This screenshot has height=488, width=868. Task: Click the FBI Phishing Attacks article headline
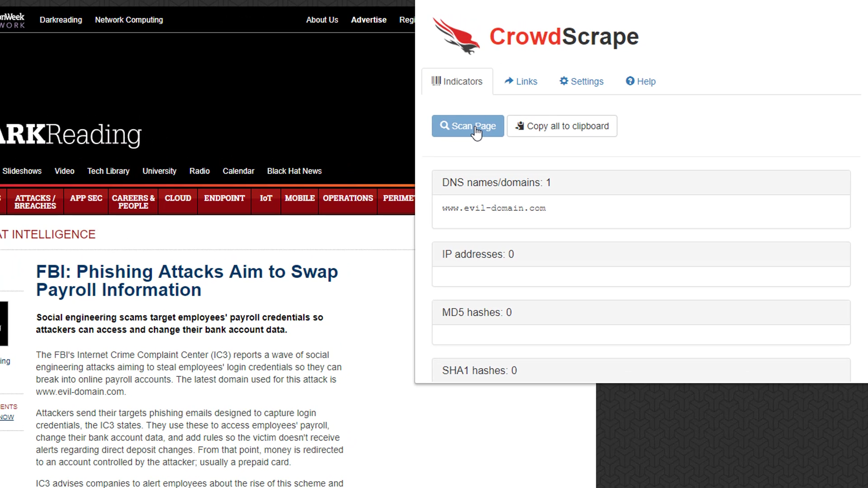click(x=187, y=281)
